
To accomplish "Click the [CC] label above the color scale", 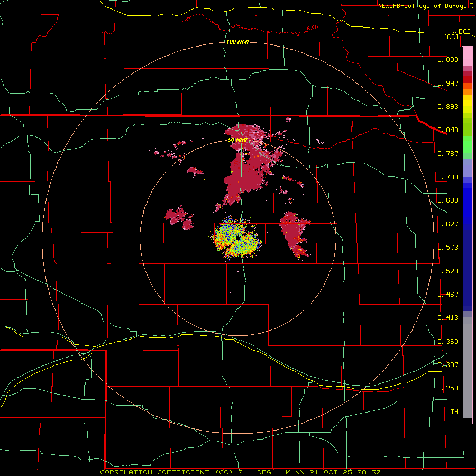I will (x=451, y=36).
